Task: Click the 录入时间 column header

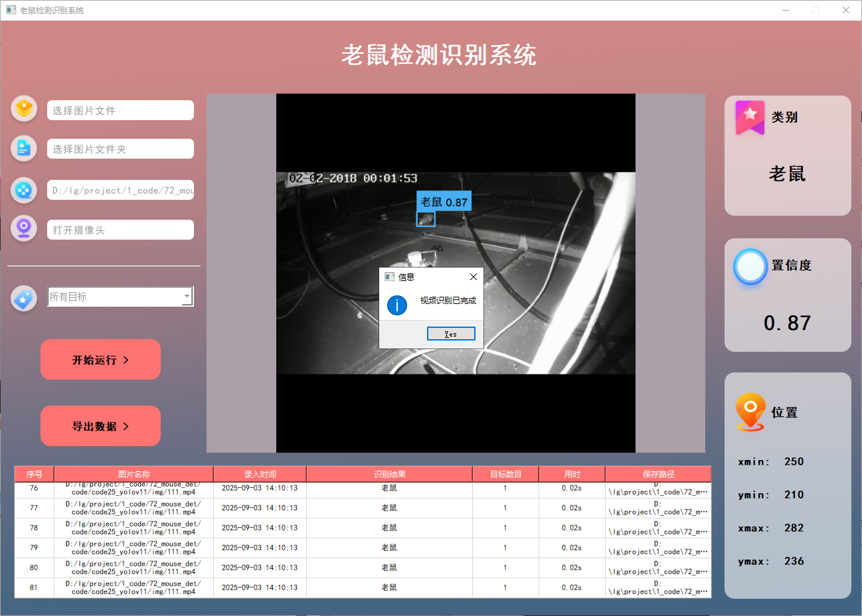Action: (260, 474)
